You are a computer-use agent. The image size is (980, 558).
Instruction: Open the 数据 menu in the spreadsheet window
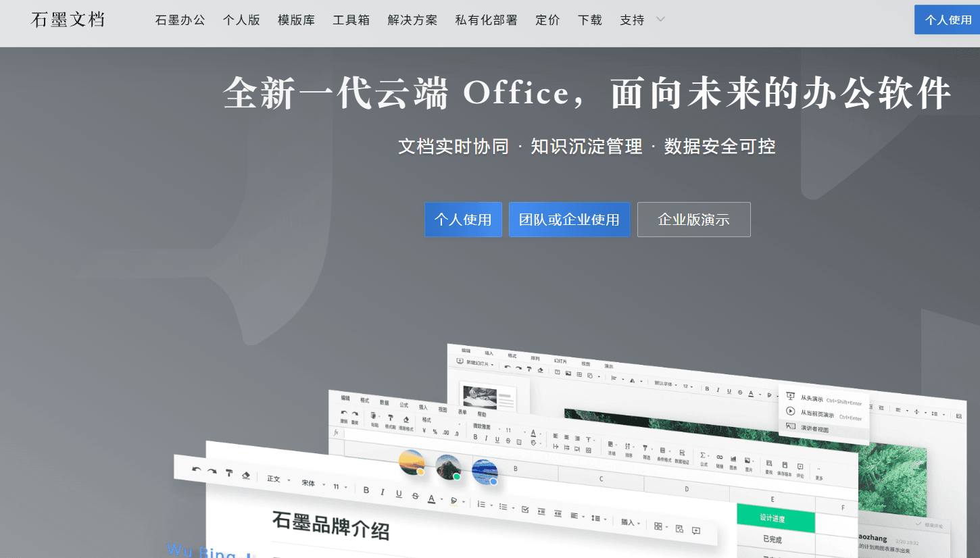[x=384, y=402]
